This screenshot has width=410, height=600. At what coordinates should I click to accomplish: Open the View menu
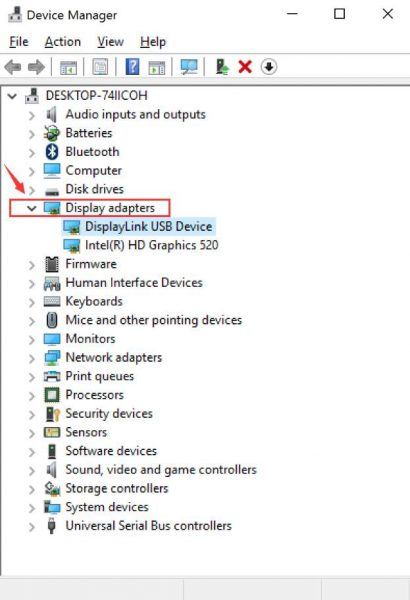pos(110,42)
